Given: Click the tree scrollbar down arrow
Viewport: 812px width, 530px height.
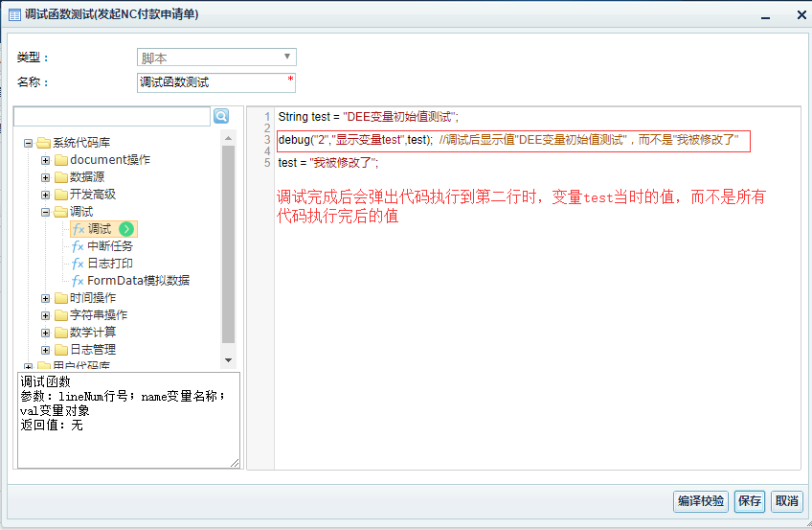Looking at the screenshot, I should pos(228,360).
